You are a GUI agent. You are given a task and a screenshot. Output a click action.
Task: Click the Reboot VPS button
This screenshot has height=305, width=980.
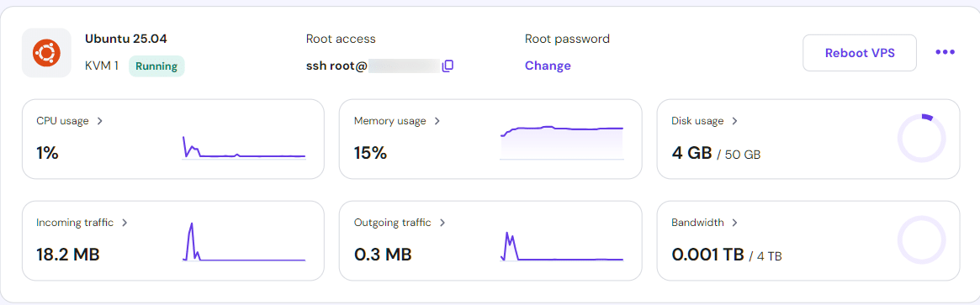[860, 53]
